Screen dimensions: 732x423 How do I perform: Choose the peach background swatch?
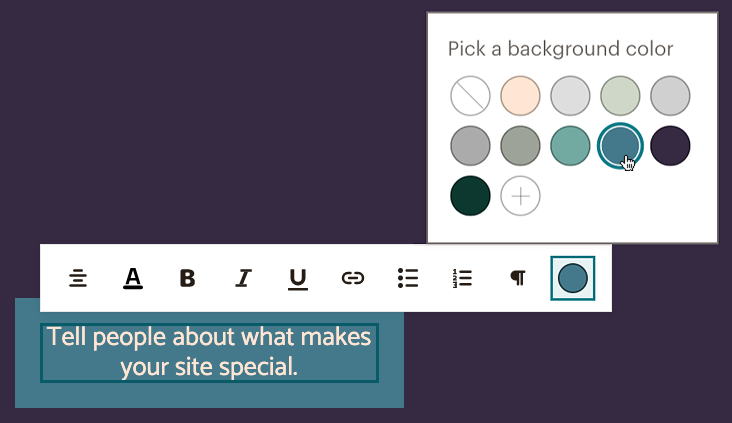point(520,96)
